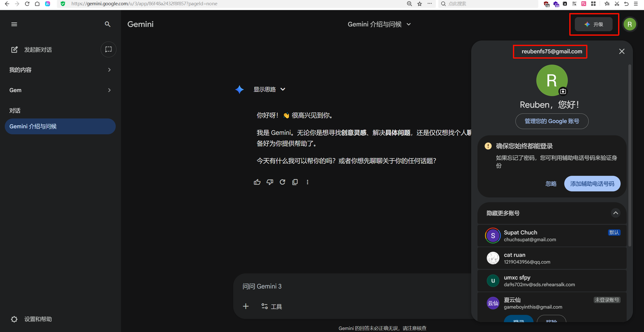Copy the response with copy icon

coord(295,182)
